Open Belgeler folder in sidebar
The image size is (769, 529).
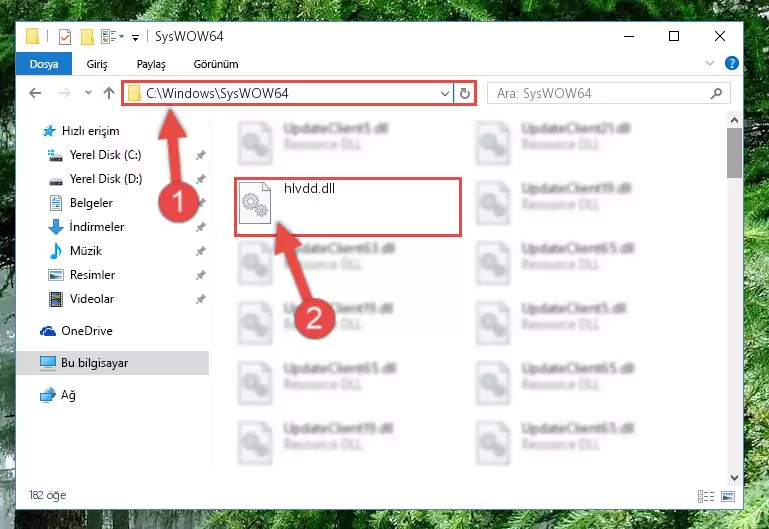point(81,203)
